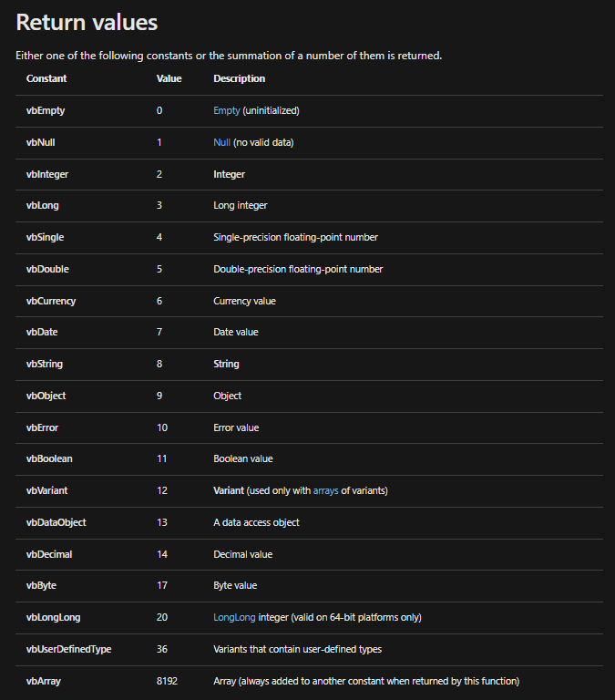Viewport: 615px width, 700px height.
Task: Click the vbCurrency constant name
Action: click(51, 301)
